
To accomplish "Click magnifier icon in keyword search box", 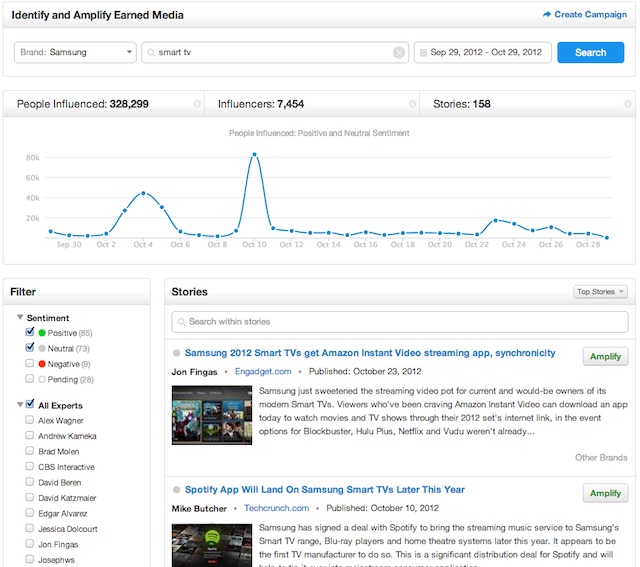I will pos(151,53).
